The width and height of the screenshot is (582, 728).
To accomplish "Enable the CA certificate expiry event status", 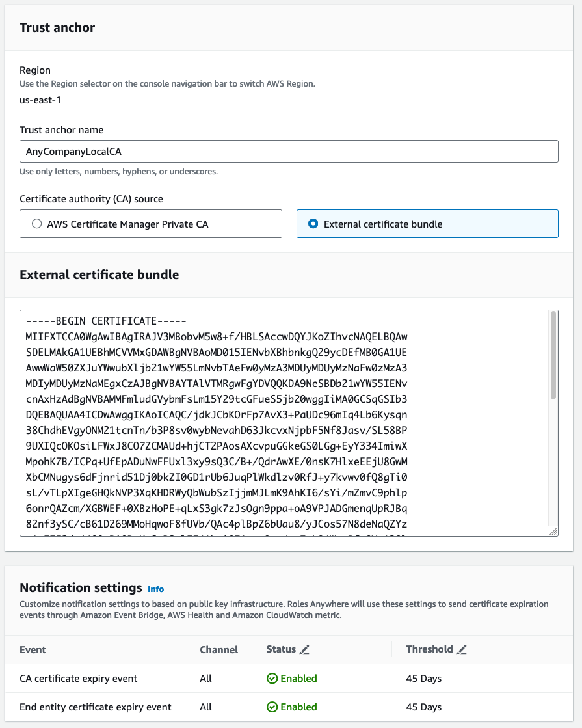I will click(291, 678).
